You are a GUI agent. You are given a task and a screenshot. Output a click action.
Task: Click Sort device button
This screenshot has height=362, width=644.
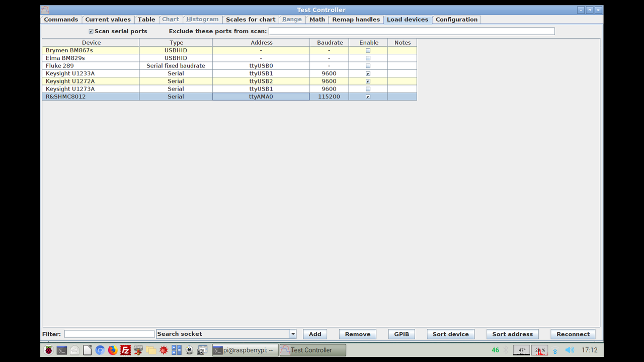(x=451, y=334)
